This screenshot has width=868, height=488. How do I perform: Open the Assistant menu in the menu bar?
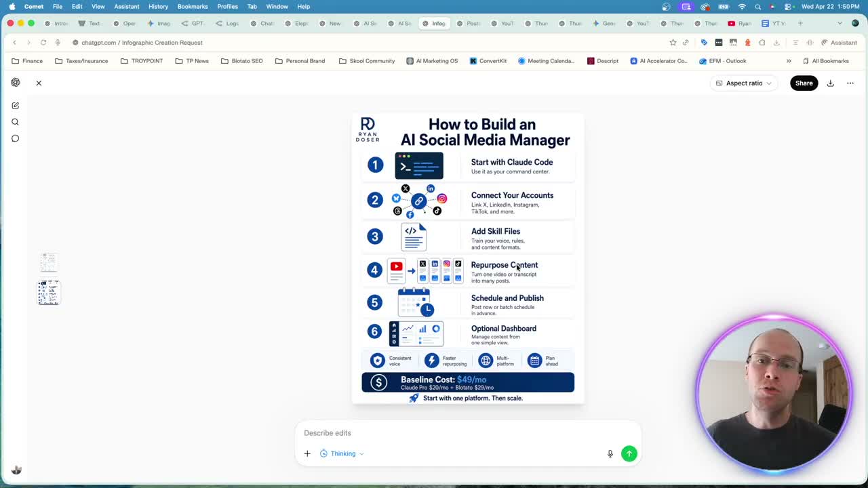pos(127,7)
